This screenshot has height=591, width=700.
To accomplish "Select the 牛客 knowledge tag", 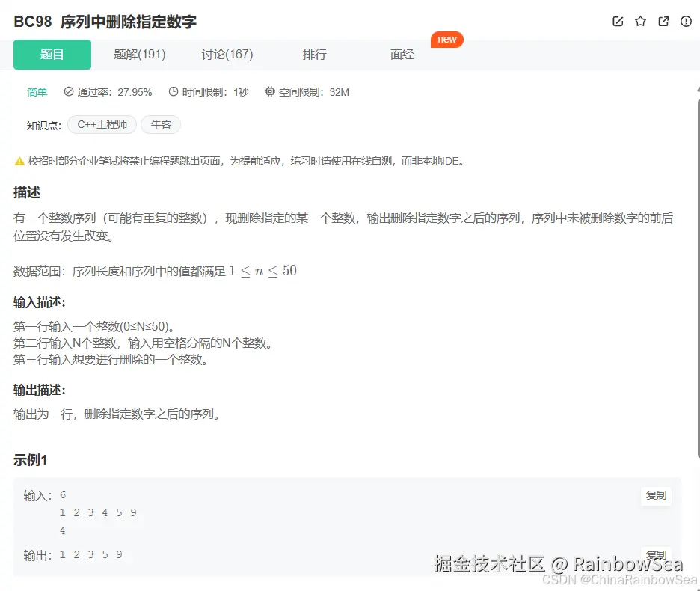I will [x=161, y=124].
